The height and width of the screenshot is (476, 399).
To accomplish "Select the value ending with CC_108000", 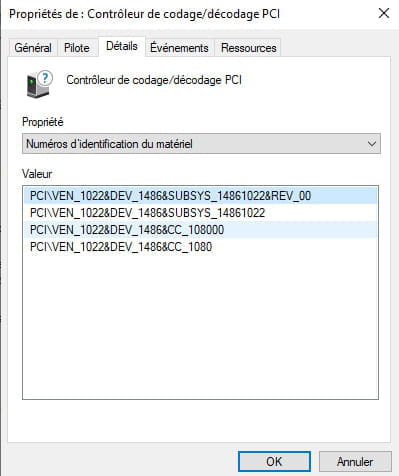I will (x=201, y=230).
